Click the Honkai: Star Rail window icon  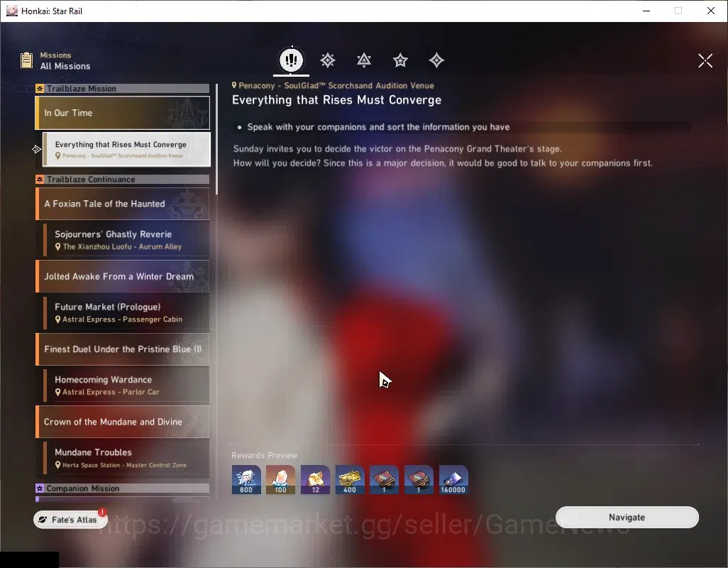[x=11, y=11]
